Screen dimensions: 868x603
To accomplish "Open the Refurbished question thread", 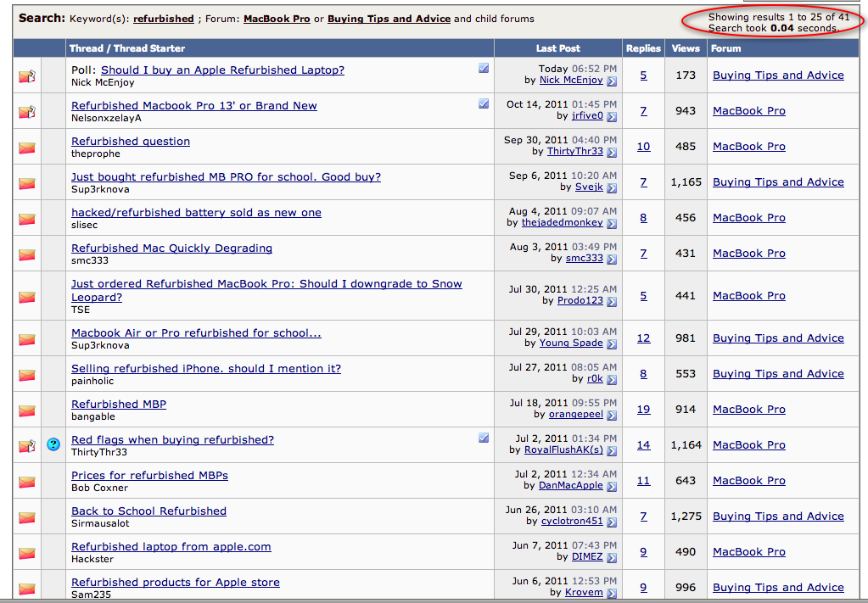I will coord(131,141).
